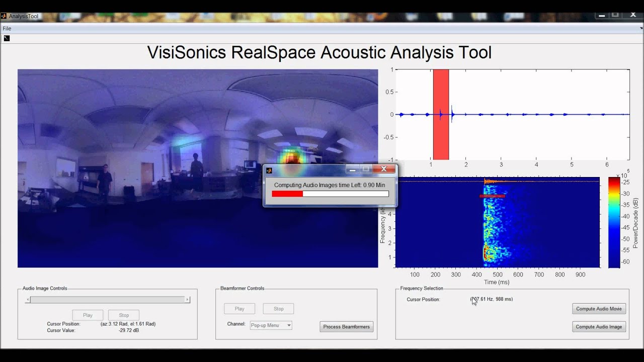Click the red marker bar in spectrogram
This screenshot has width=644, height=362.
[x=493, y=196]
